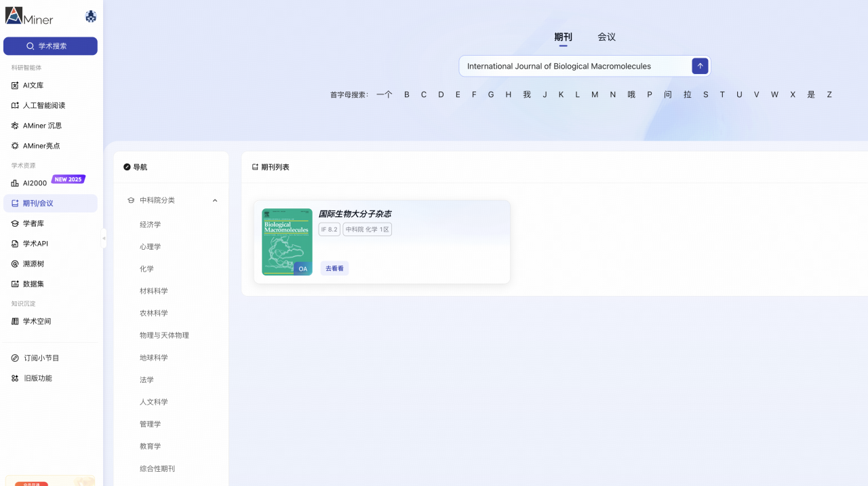
Task: Click the search submit arrow button
Action: tap(700, 66)
